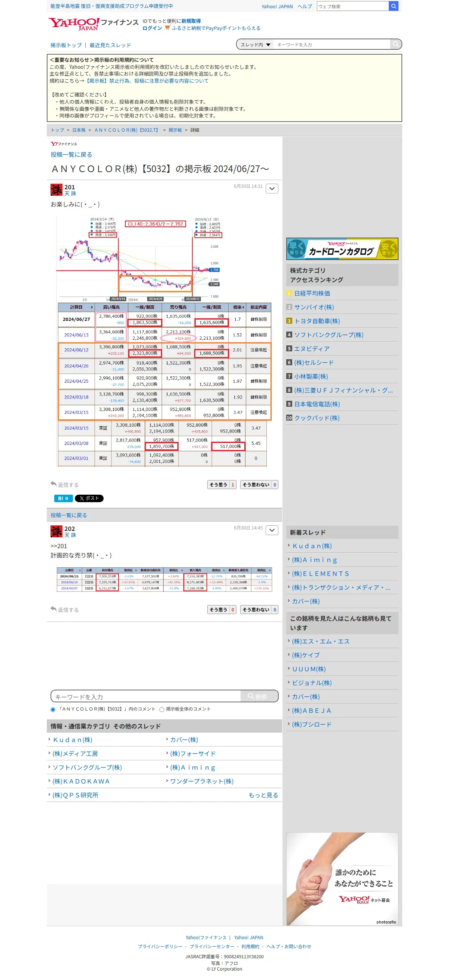449x980 pixels.
Task: Open ワンダープラネット(株) thread link
Action: (x=202, y=781)
